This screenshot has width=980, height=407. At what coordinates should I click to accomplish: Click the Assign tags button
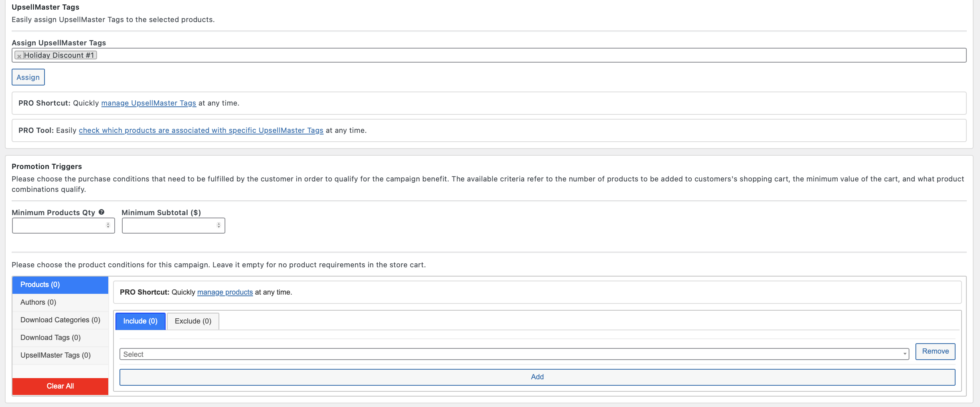(x=28, y=77)
